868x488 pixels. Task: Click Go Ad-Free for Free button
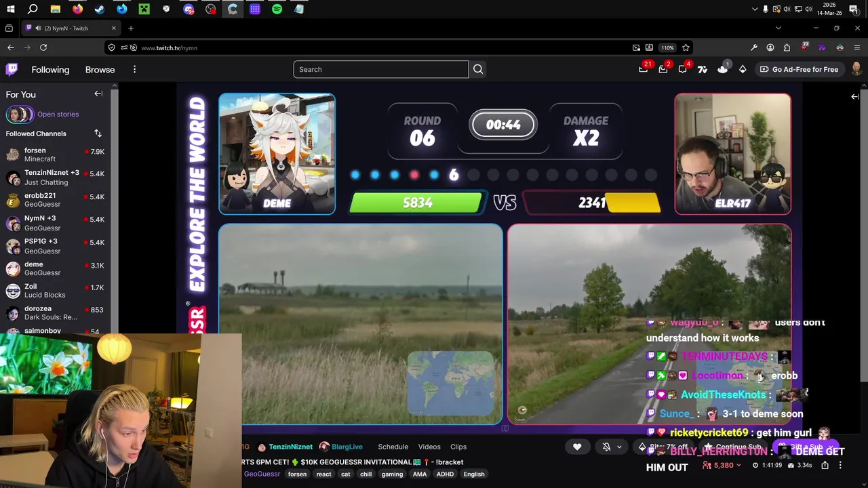coord(799,69)
